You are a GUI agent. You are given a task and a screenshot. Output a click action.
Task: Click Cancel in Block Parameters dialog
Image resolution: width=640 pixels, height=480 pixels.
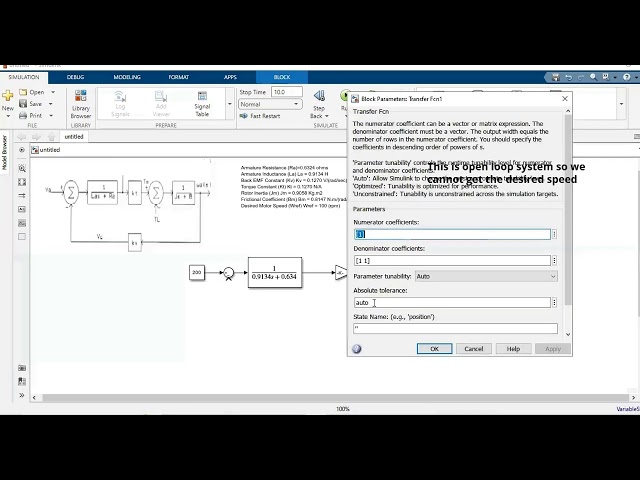[x=473, y=349]
